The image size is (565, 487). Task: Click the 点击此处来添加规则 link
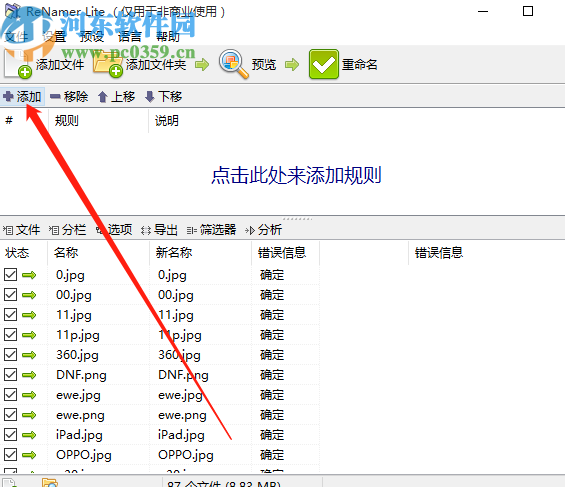296,175
